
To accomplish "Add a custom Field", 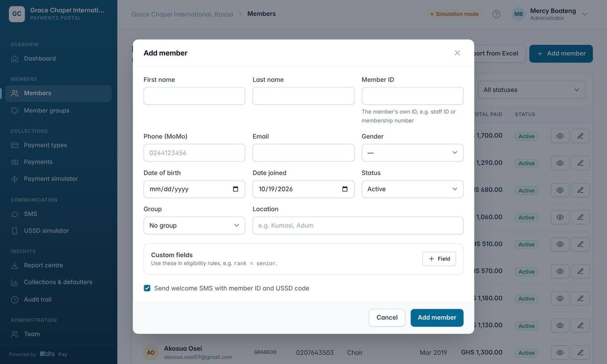I will pos(439,259).
